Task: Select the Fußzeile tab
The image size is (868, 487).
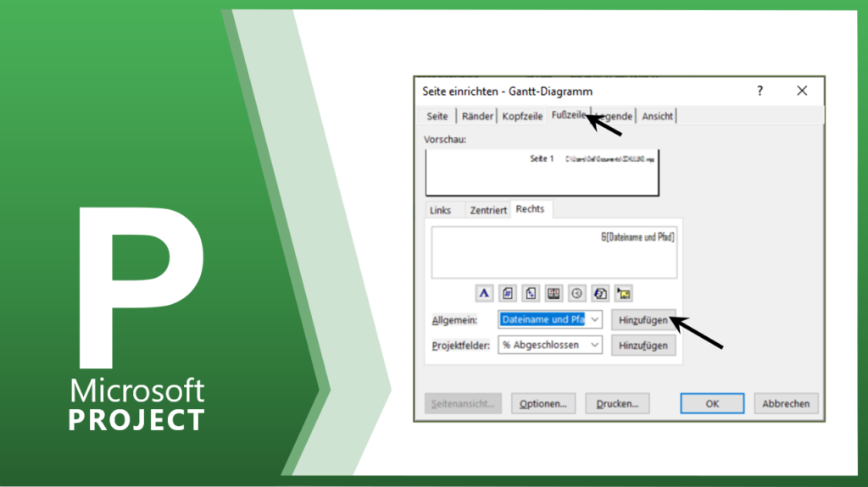Action: (569, 115)
